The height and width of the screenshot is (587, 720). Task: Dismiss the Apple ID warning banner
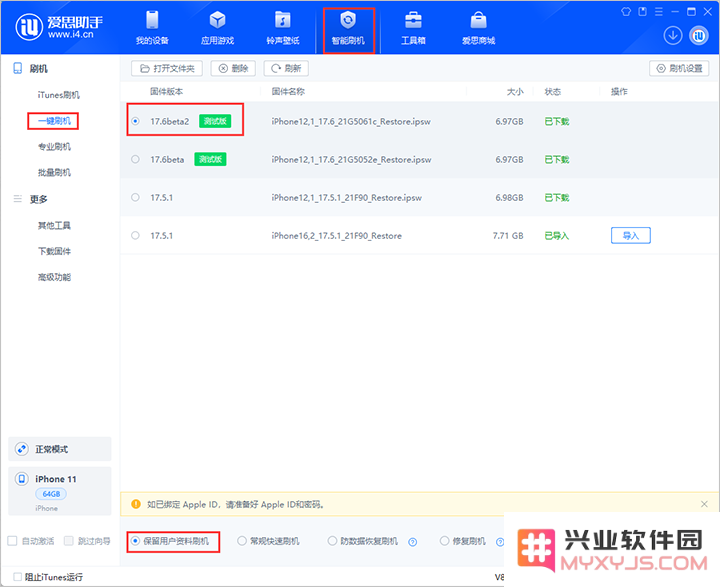pyautogui.click(x=704, y=504)
